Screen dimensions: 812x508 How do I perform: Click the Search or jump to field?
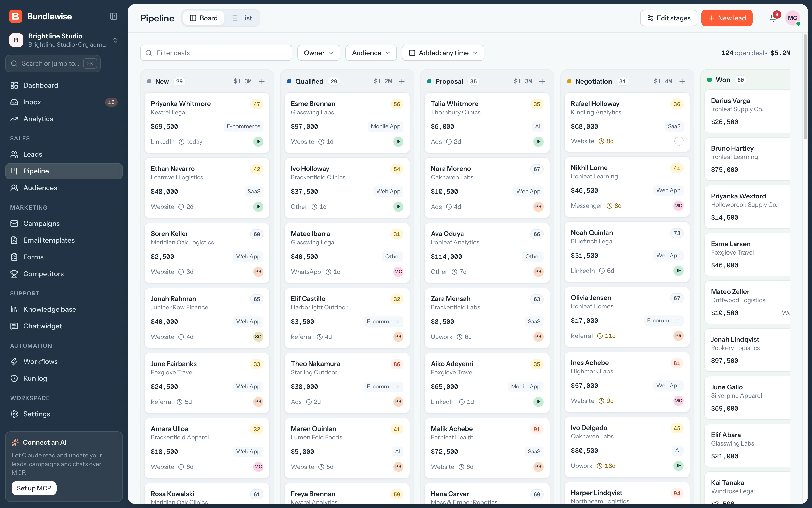(53, 63)
